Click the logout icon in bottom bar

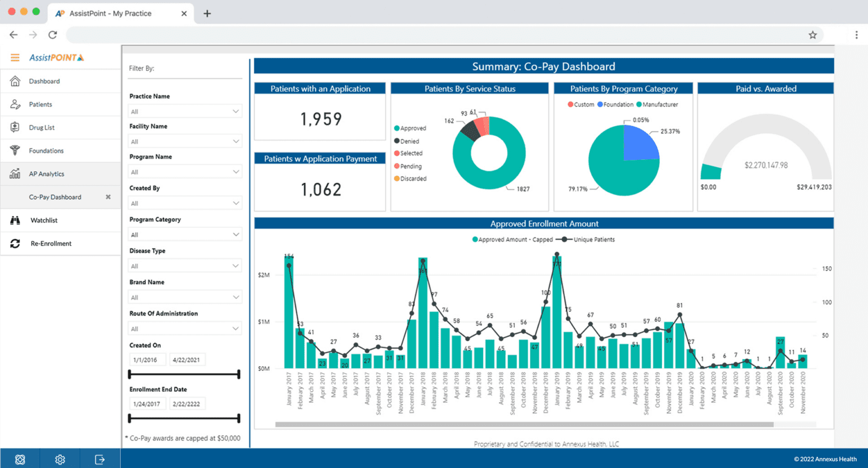pyautogui.click(x=99, y=460)
